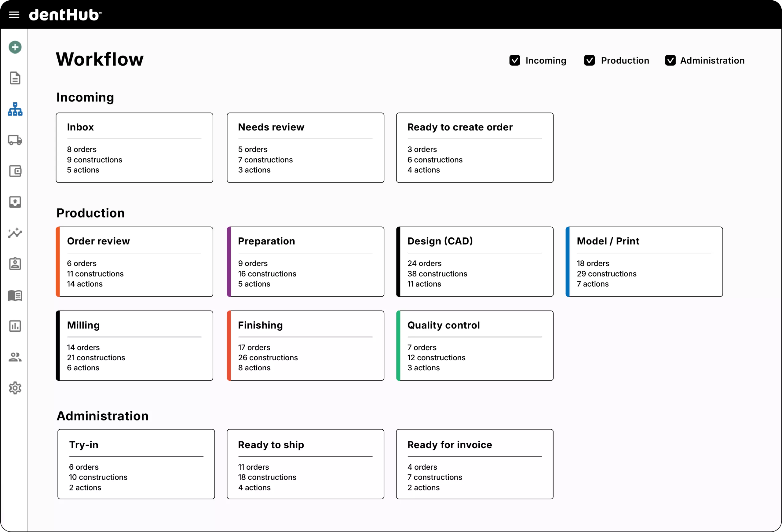Click the dentHub logo

65,15
